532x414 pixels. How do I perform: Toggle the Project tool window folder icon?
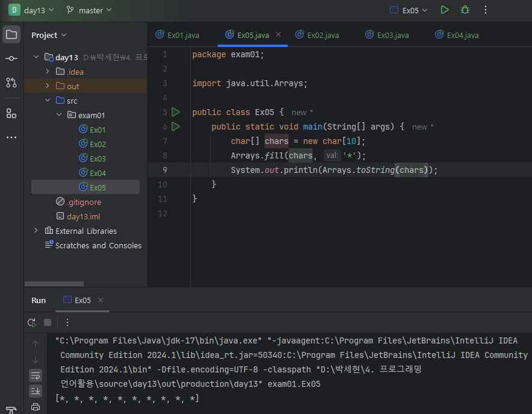click(11, 34)
